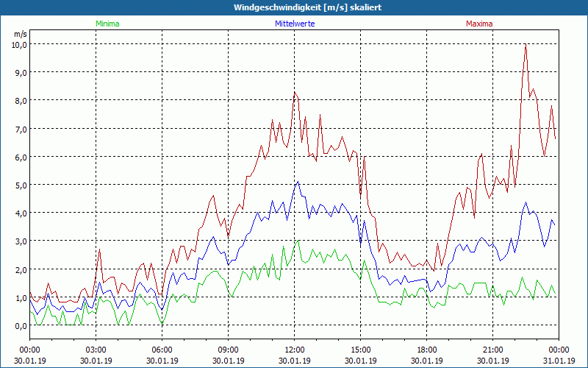
Task: Click the 15:00 time axis label
Action: click(x=361, y=350)
